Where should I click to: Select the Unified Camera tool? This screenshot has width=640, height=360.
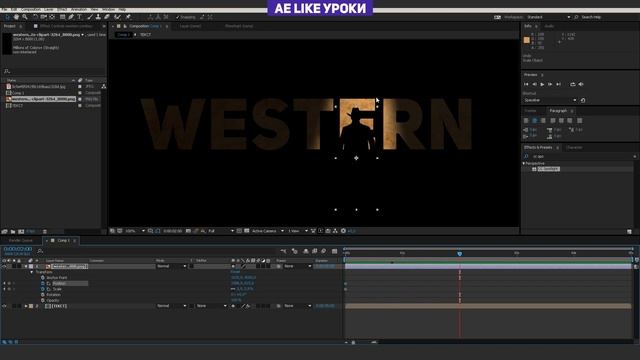pyautogui.click(x=44, y=17)
